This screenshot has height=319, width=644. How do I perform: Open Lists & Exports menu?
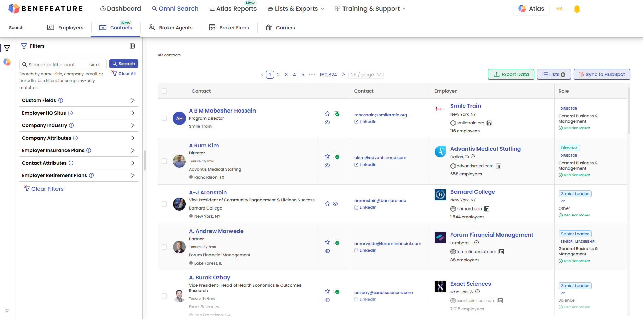(x=296, y=9)
